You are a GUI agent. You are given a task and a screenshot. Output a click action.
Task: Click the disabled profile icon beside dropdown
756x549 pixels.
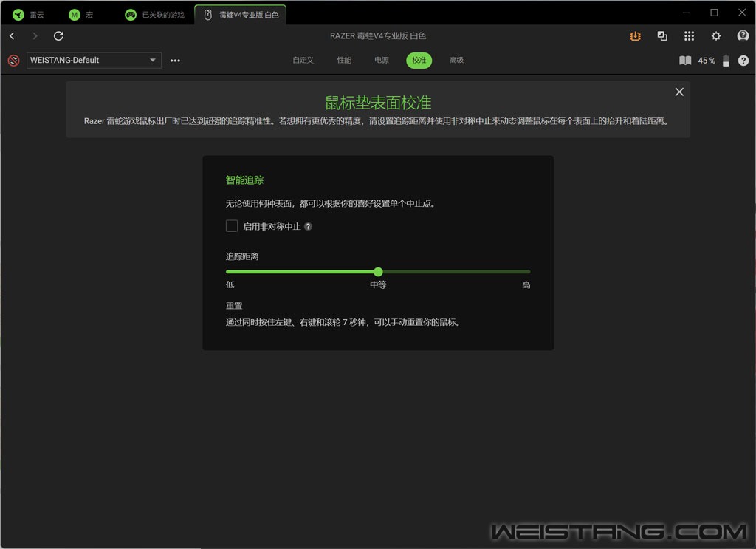13,61
